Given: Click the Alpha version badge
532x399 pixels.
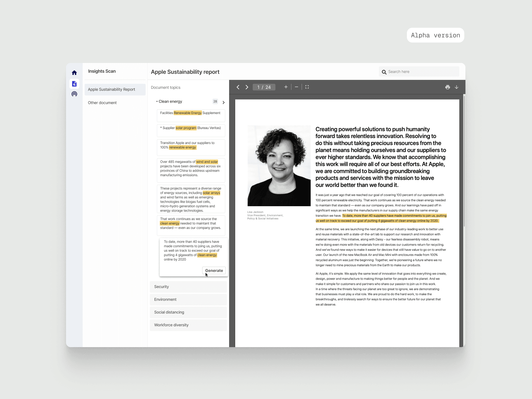Looking at the screenshot, I should click(435, 35).
